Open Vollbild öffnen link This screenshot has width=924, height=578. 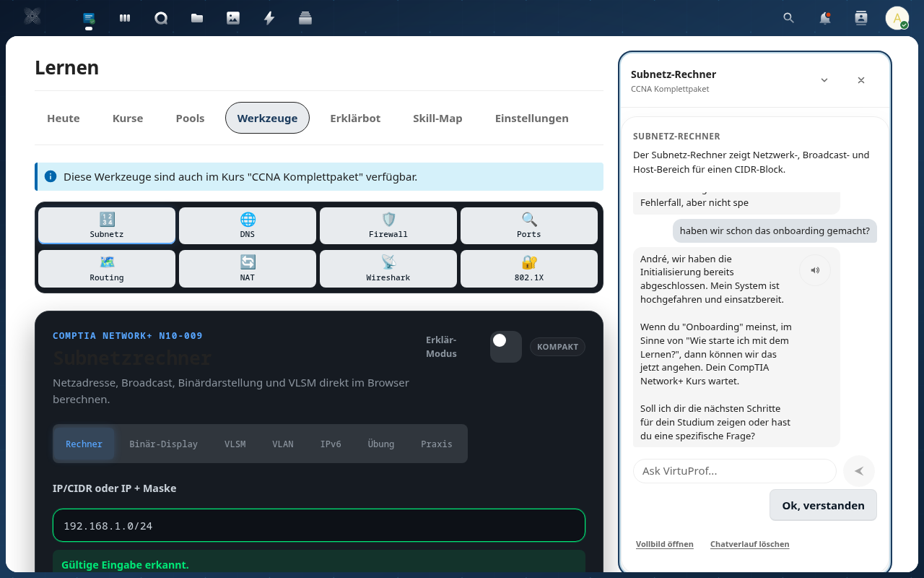[x=664, y=543]
